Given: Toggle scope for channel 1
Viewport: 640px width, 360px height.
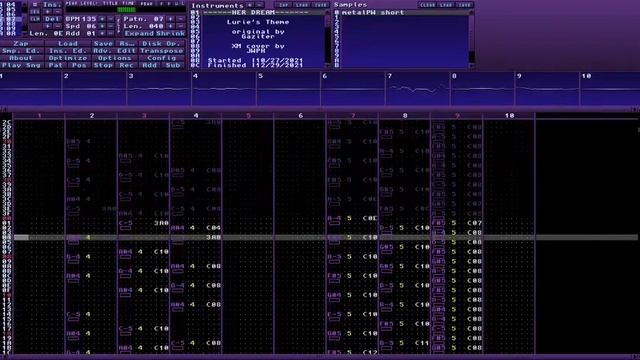Looking at the screenshot, I should [31, 89].
